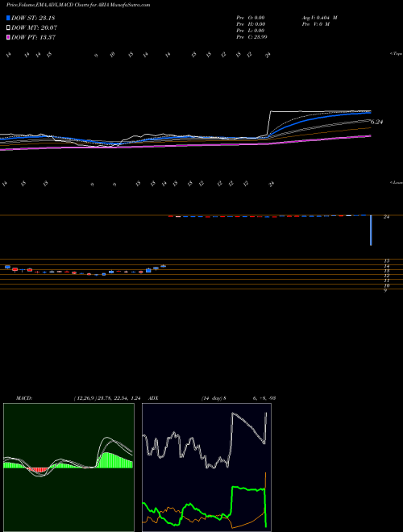This screenshot has width=403, height=532.
Task: Click the '<-Lows' marker label
Action: (x=396, y=182)
